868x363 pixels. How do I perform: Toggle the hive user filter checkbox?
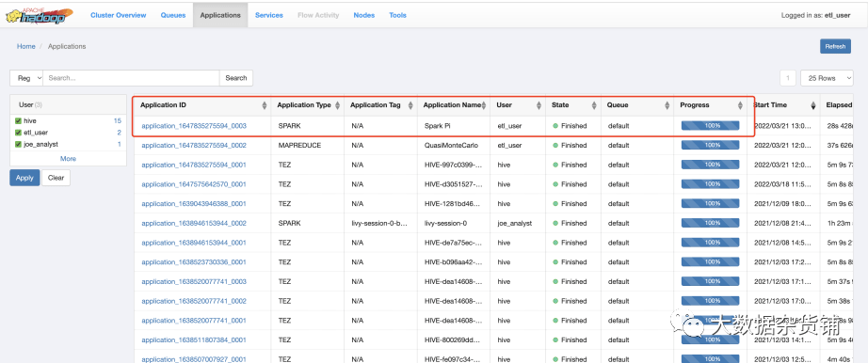coord(18,120)
